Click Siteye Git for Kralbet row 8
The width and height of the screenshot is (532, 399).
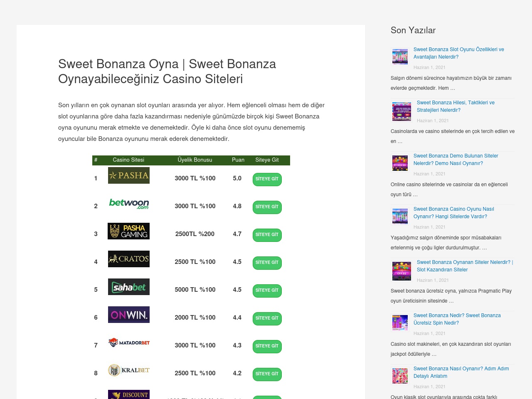click(267, 374)
